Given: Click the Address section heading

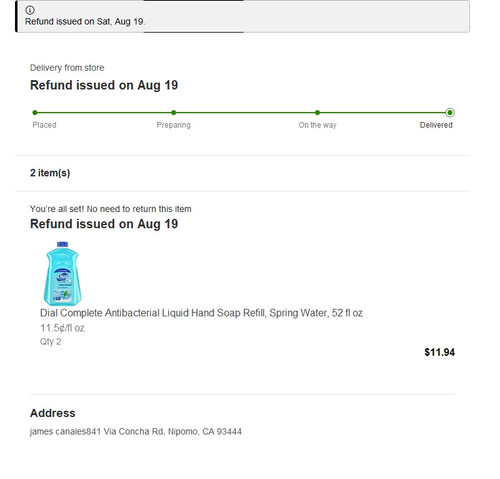Looking at the screenshot, I should 53,413.
